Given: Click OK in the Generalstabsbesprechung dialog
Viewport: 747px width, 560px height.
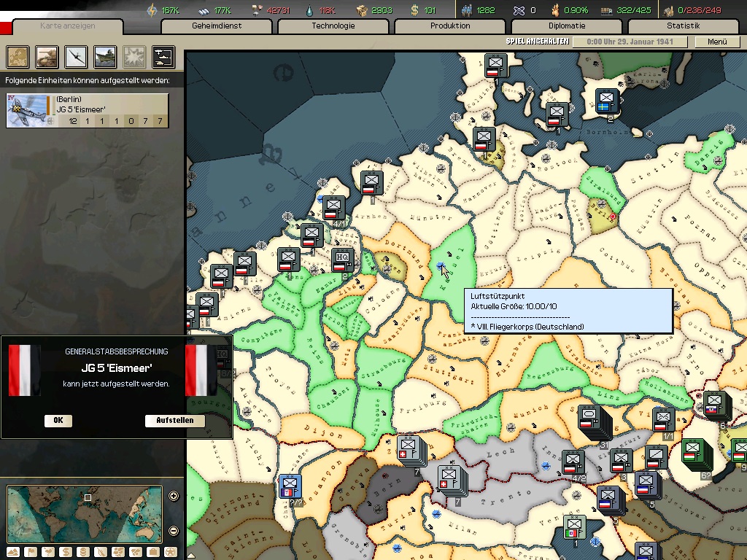Looking at the screenshot, I should [x=58, y=421].
